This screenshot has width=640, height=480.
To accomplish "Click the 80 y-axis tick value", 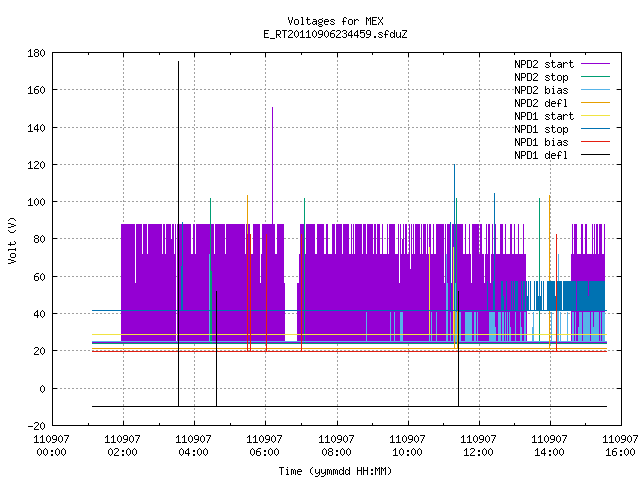I will (39, 239).
